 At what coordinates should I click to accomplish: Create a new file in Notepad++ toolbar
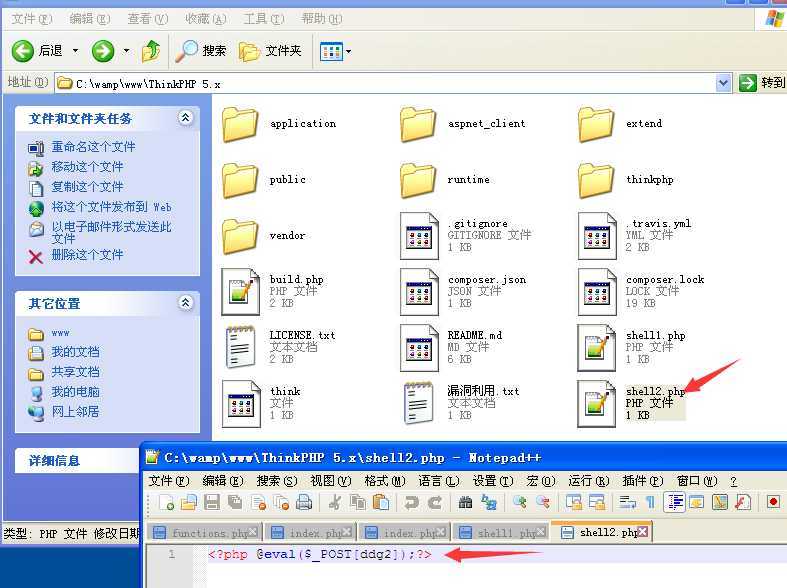tap(166, 502)
